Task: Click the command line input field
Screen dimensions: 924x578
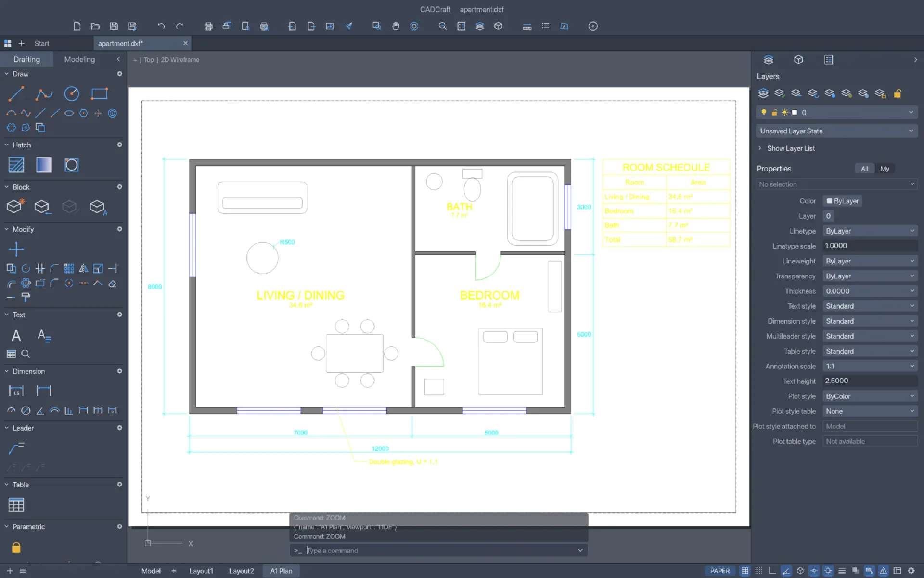Action: (439, 550)
